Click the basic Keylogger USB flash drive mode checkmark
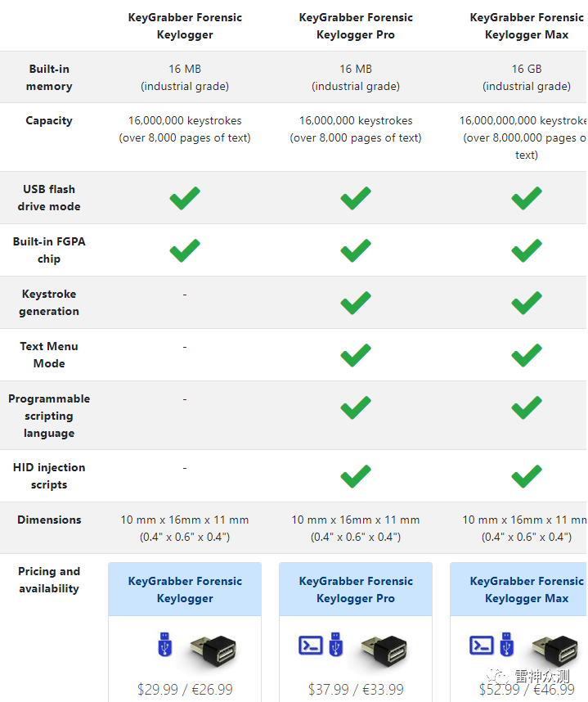 click(x=185, y=198)
